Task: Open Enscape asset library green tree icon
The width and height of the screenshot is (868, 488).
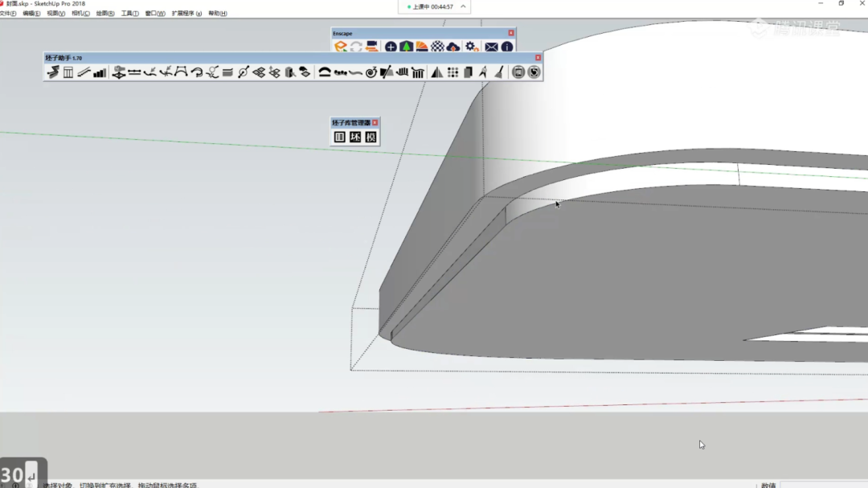Action: coord(407,47)
